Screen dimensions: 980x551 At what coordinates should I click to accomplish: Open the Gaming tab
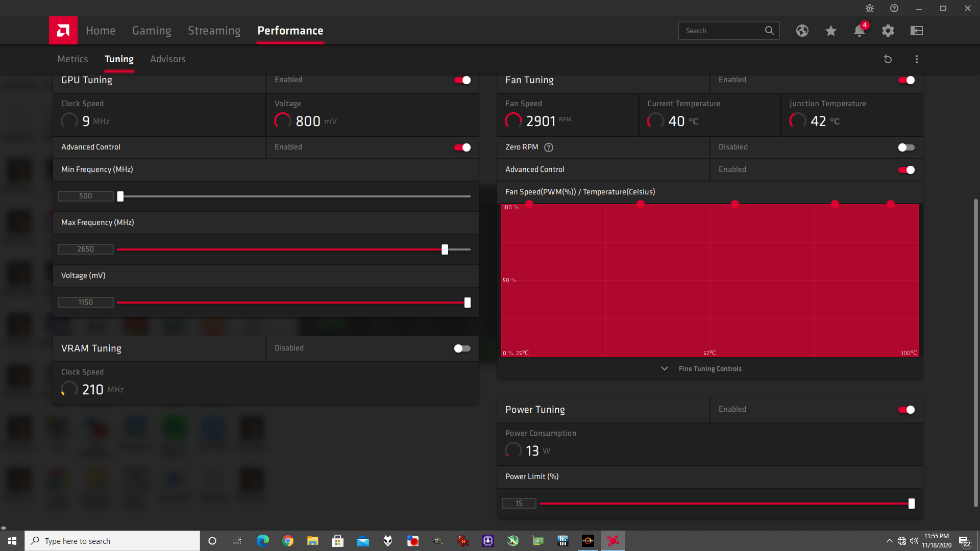click(x=152, y=31)
